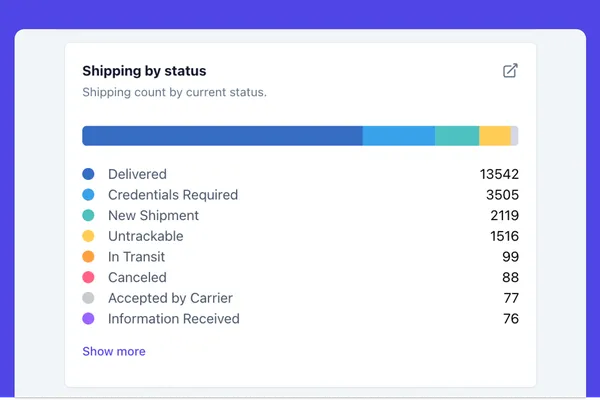Click the teal New Shipment bar segment
This screenshot has width=600, height=400.
(x=457, y=136)
